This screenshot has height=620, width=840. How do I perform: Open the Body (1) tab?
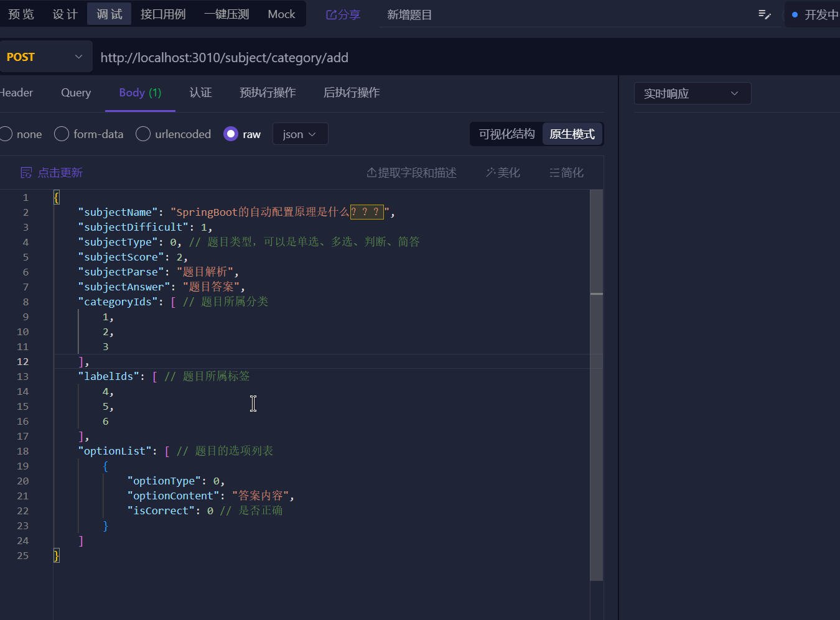coord(140,93)
